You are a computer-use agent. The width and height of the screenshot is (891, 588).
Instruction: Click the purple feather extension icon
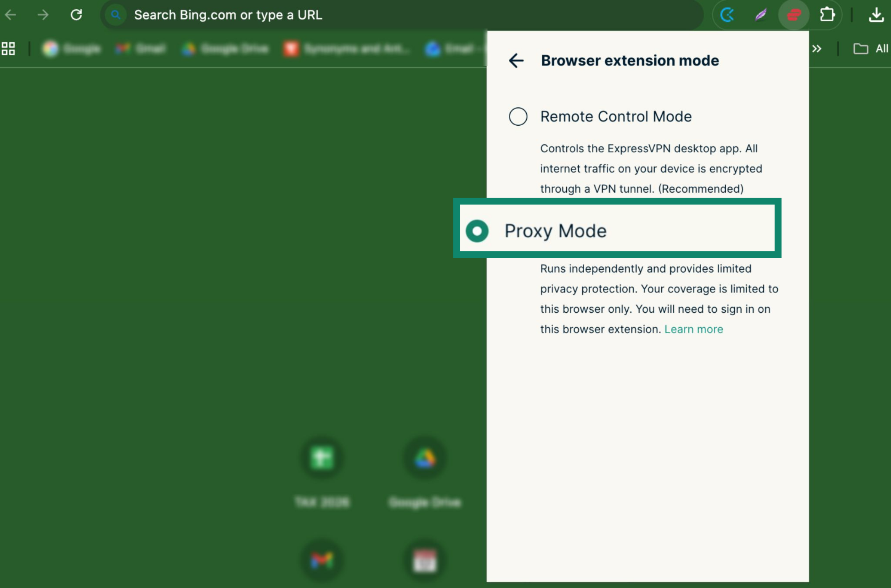click(x=761, y=15)
